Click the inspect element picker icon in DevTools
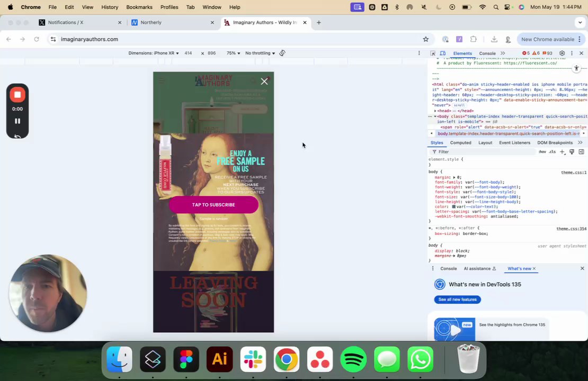The image size is (588, 381). click(433, 53)
